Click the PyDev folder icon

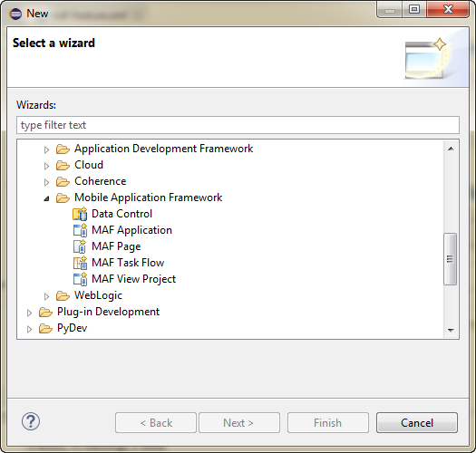(45, 329)
